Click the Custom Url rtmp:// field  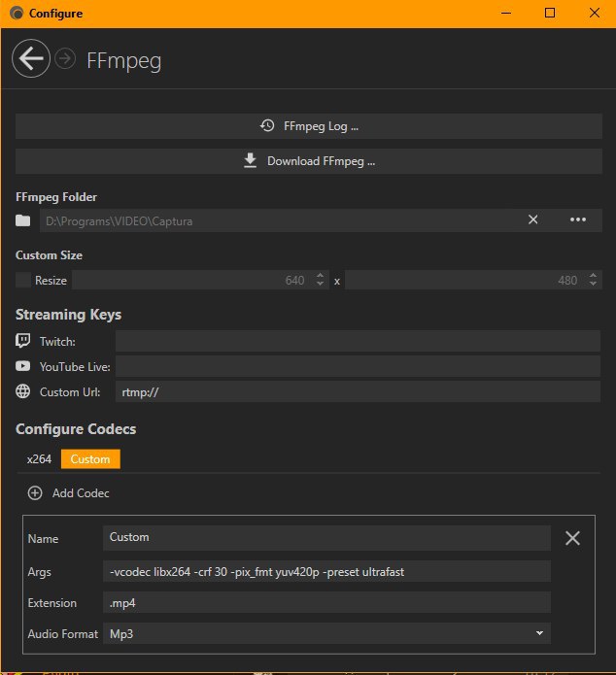click(358, 391)
